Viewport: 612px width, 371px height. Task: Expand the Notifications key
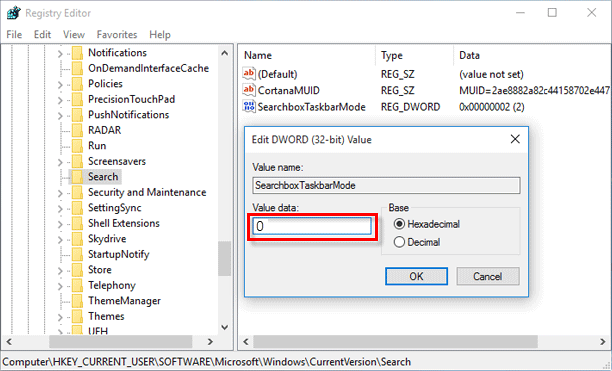coord(60,53)
